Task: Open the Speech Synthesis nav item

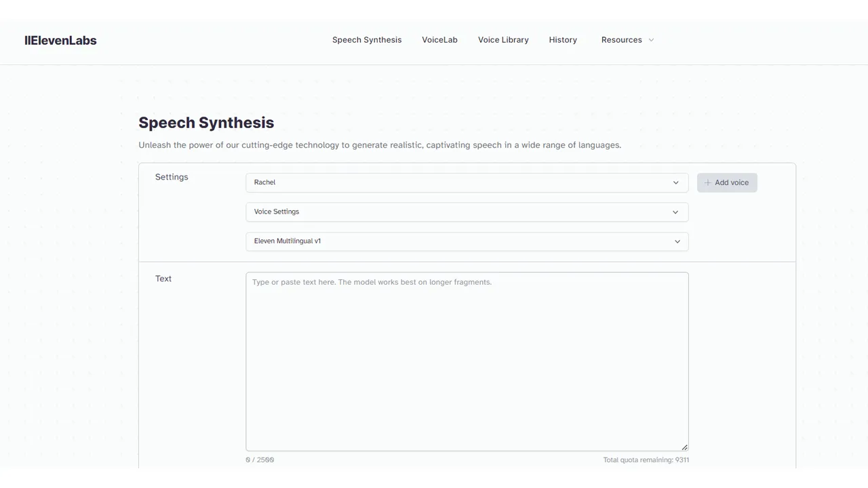Action: tap(367, 40)
